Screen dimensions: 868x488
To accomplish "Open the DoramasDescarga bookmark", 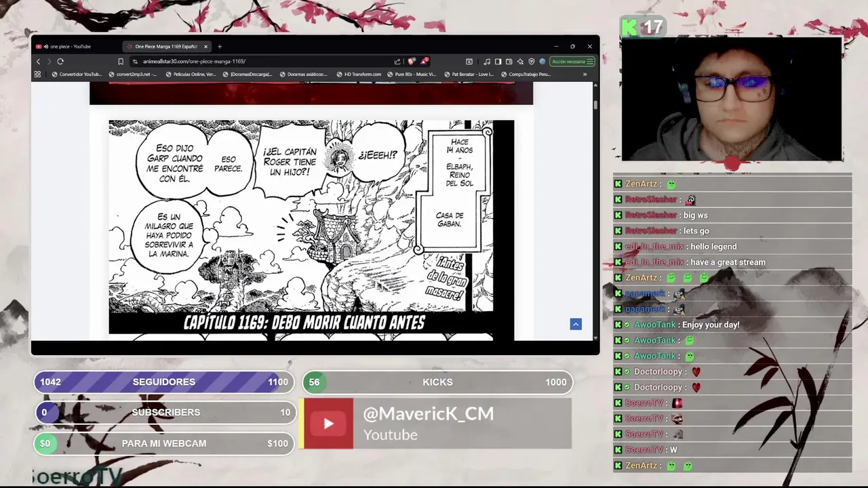I will tap(248, 75).
